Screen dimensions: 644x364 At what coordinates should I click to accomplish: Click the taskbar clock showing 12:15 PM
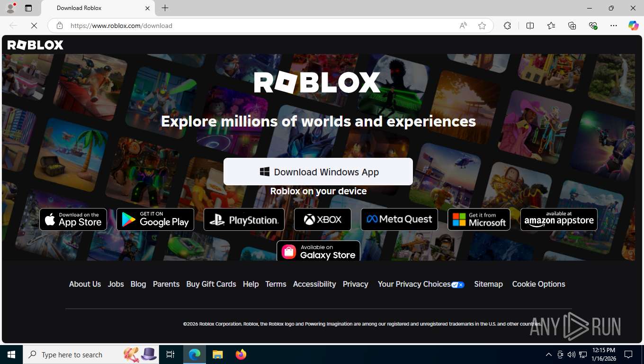coord(604,355)
